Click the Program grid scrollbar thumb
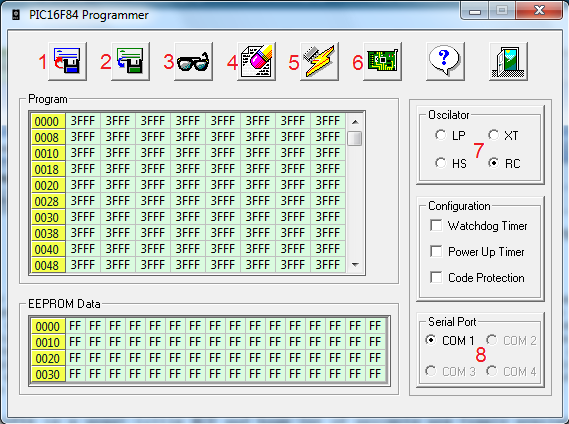This screenshot has width=569, height=424. click(355, 138)
